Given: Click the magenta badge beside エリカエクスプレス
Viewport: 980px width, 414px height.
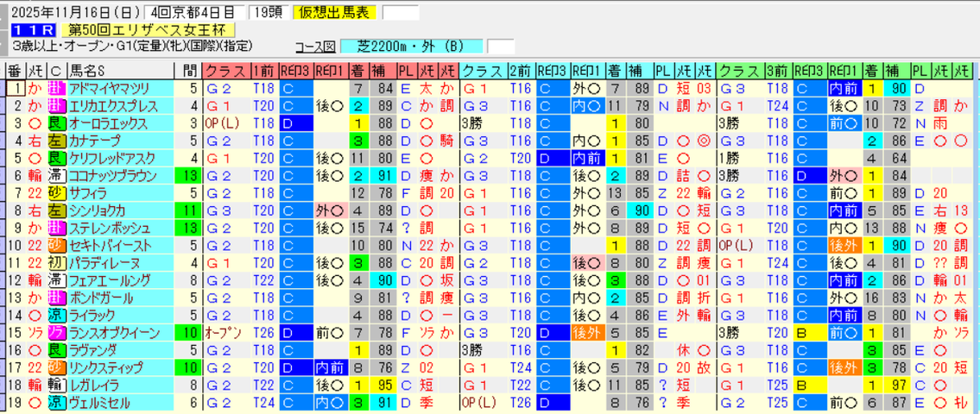Looking at the screenshot, I should (56, 105).
